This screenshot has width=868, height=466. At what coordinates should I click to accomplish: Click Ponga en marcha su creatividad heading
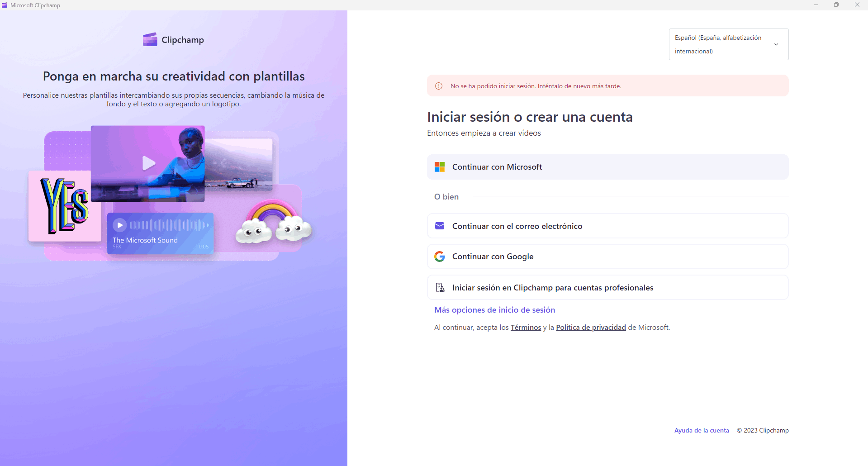[174, 76]
